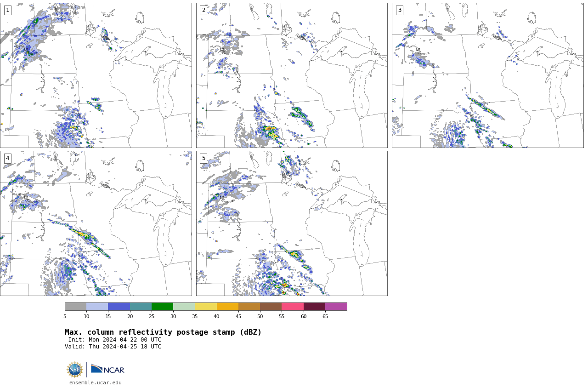Click the panel number 5 label

[204, 158]
